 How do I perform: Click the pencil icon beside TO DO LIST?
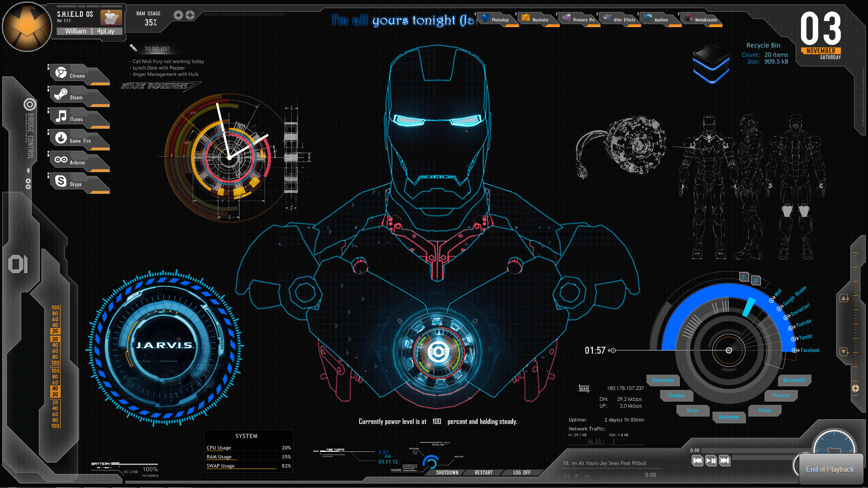(x=133, y=47)
